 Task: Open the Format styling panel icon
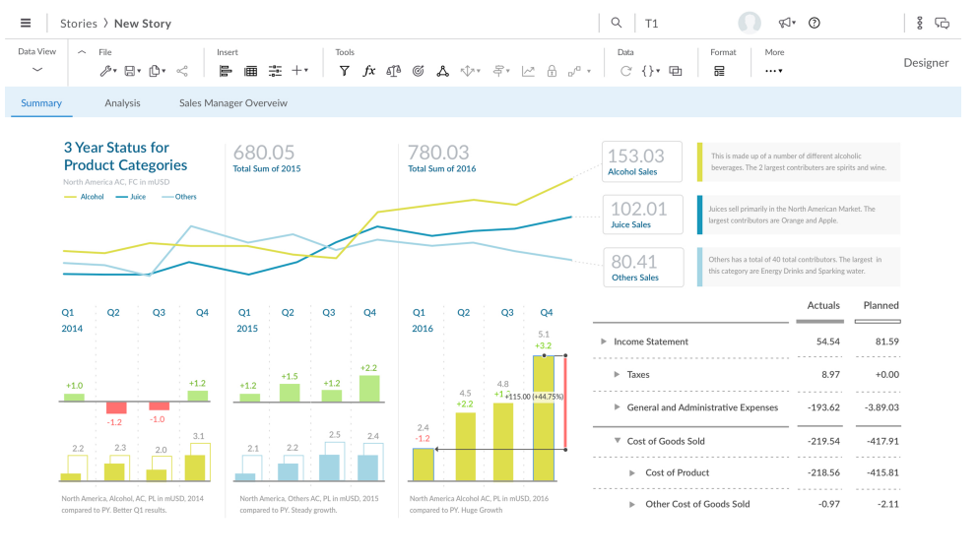(719, 71)
